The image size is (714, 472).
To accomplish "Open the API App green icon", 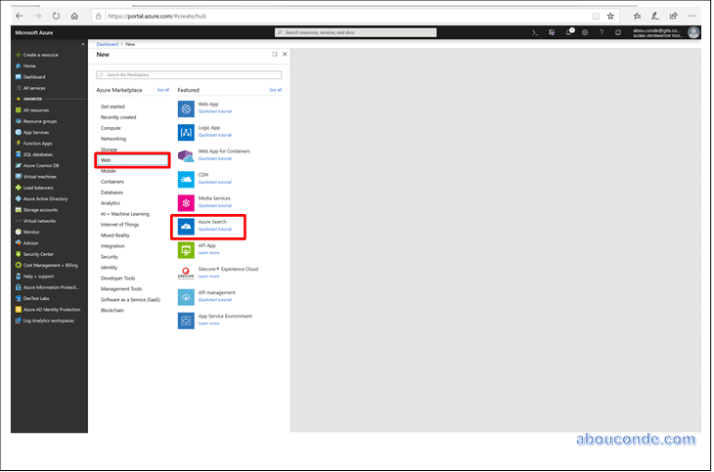I will coord(186,248).
